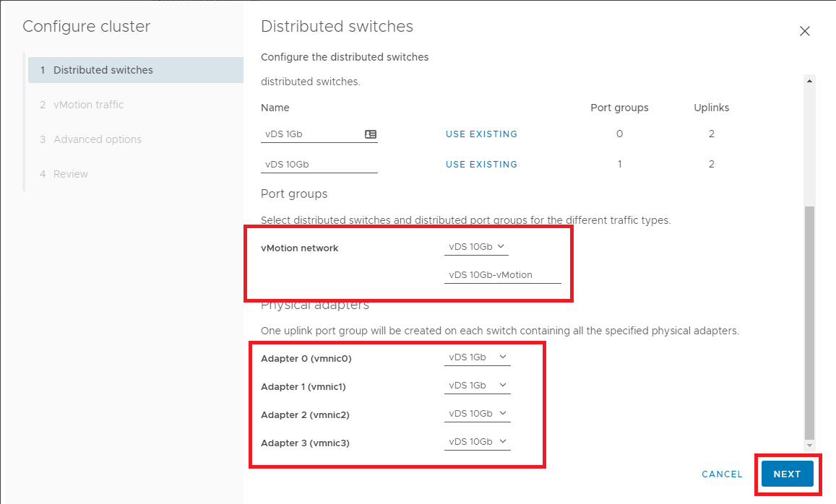Go to the vMotion traffic step
This screenshot has width=836, height=504.
[88, 105]
